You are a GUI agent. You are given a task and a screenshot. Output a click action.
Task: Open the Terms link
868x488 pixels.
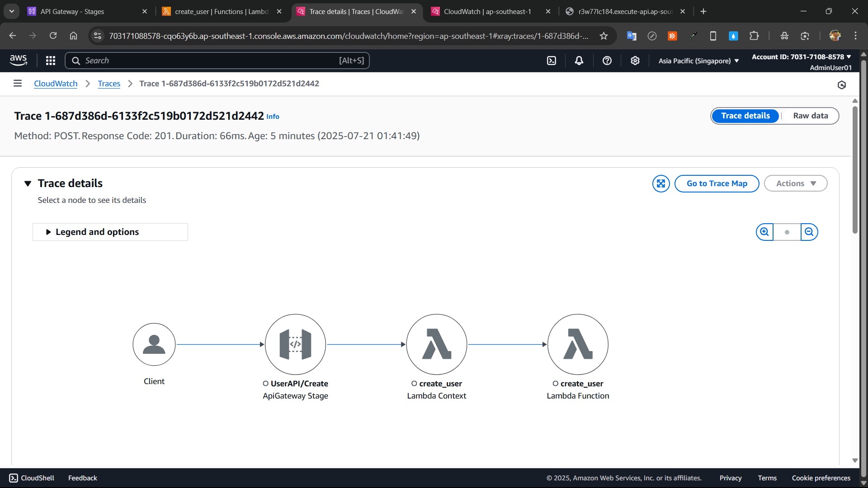(767, 478)
